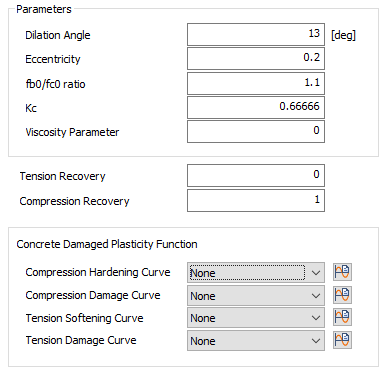Click the Concrete Damaged Plasticity Function heading
385x373 pixels.
click(x=107, y=244)
